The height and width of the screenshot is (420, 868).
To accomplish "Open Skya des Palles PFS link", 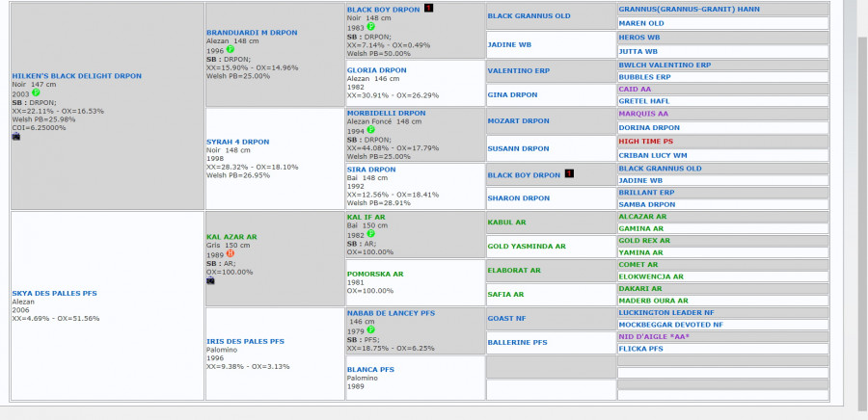I will pyautogui.click(x=53, y=293).
